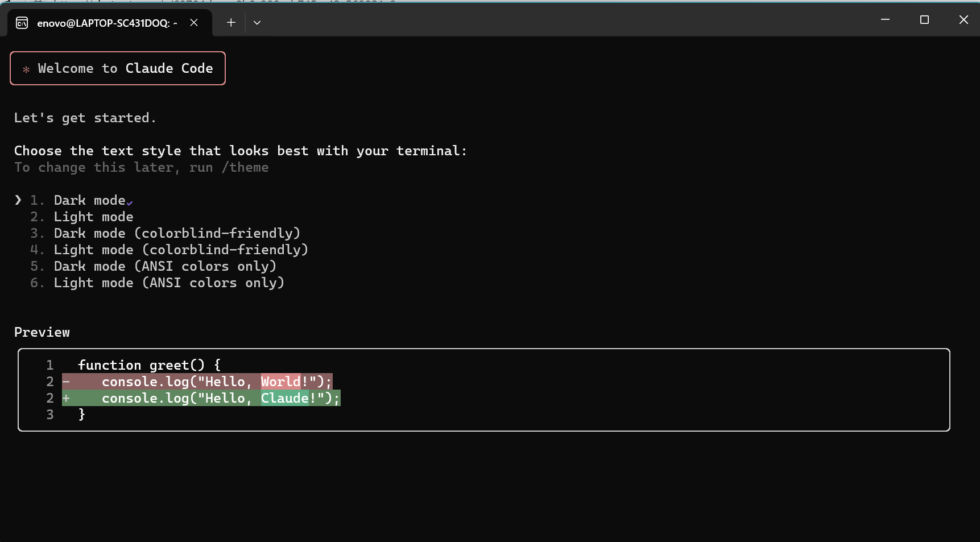The width and height of the screenshot is (980, 542).
Task: Select Light mode (colorblind-friendly) option
Action: coord(180,250)
